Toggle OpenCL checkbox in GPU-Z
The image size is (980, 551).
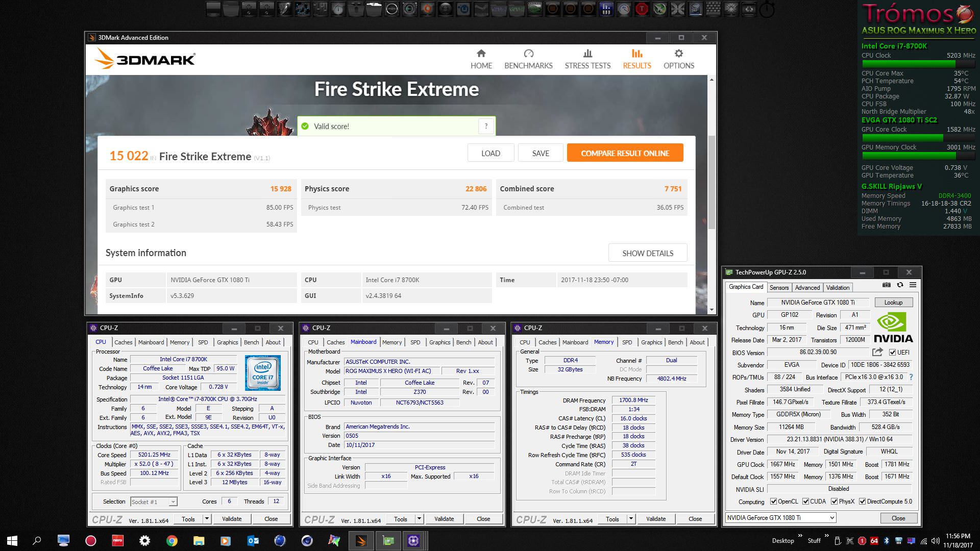click(773, 502)
